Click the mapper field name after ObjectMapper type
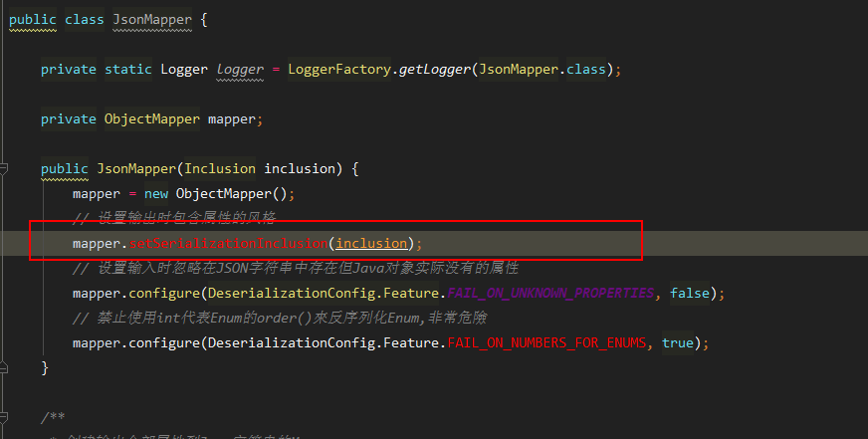 pyautogui.click(x=231, y=119)
